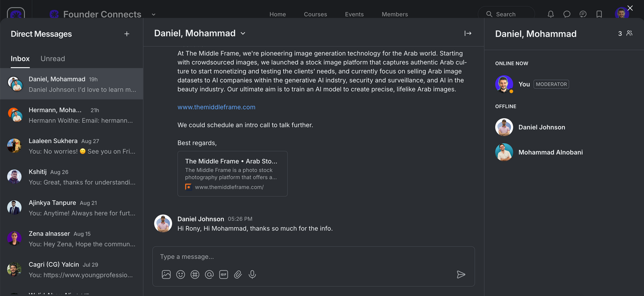Click the paperclip attachment icon

pos(238,275)
